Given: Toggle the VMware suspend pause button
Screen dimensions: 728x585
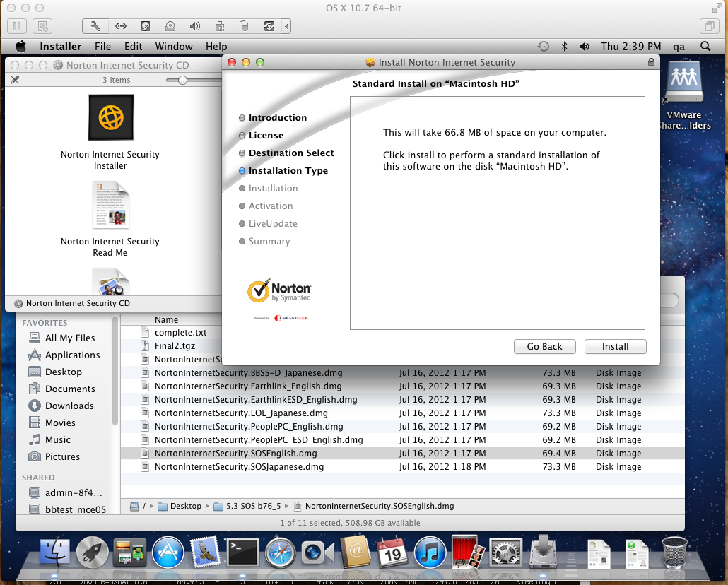Looking at the screenshot, I should (x=18, y=26).
